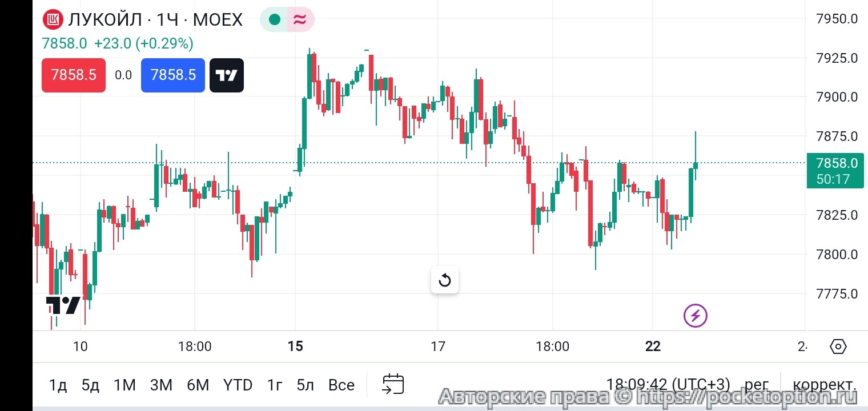Screen dimensions: 868x411
Task: Click the TradingView watermark logo on the chart
Action: point(63,305)
